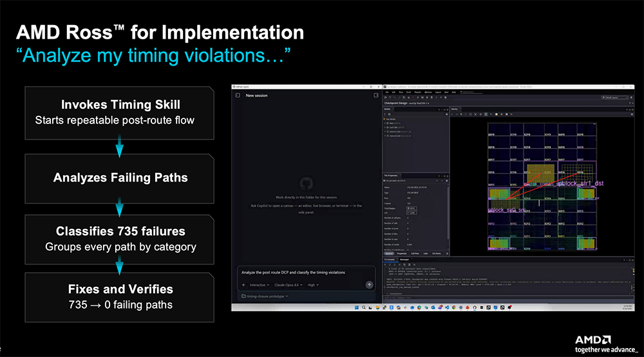This screenshot has height=357, width=644.
Task: Open the Reports menu
Action: coord(418,93)
